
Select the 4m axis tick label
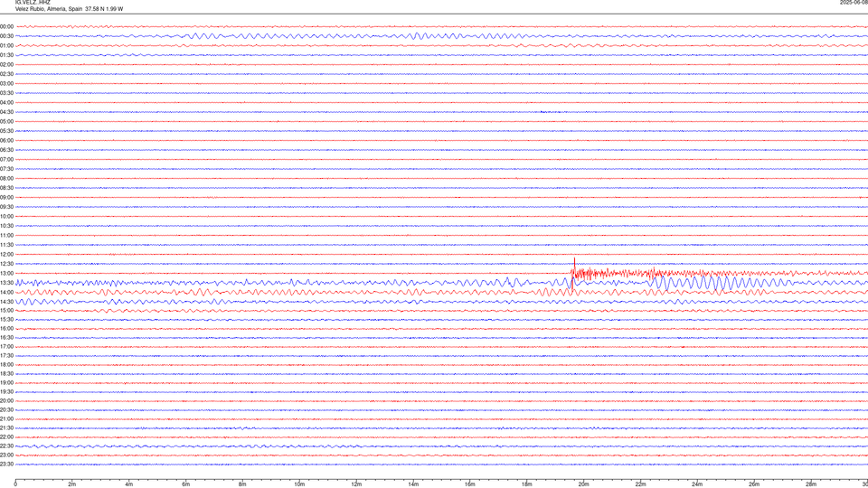[x=129, y=484]
